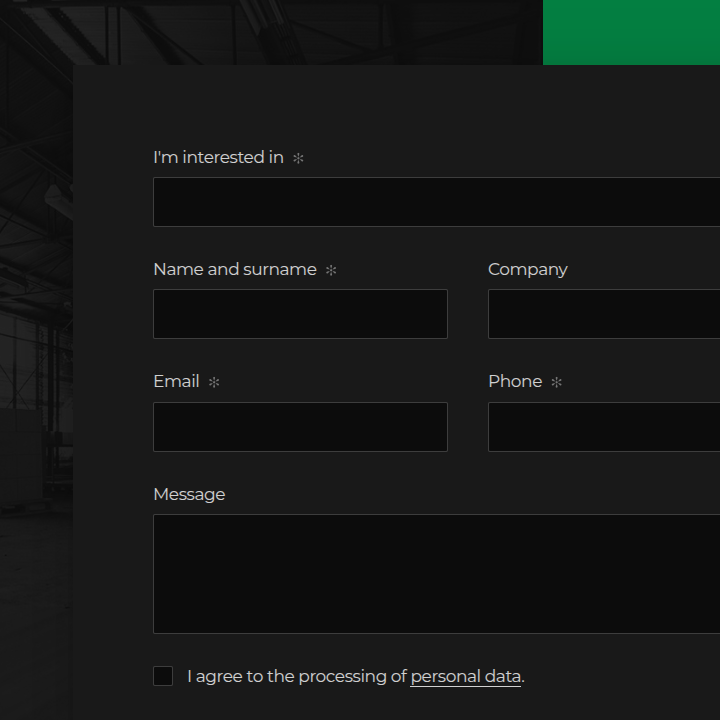Click the "Email" label text
This screenshot has width=720, height=720.
coord(176,381)
